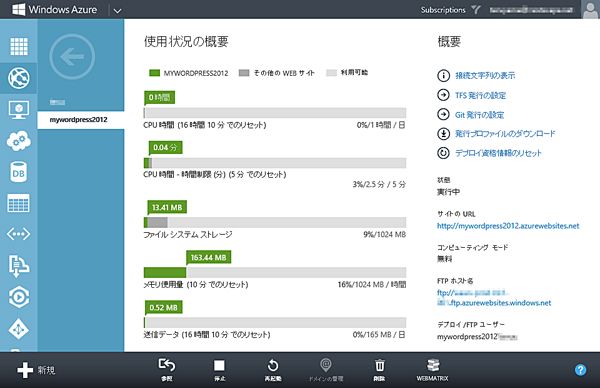Screen dimensions: 600x388
Task: Expand the dropdown chevron beside Windows Azure
Action: (x=117, y=11)
